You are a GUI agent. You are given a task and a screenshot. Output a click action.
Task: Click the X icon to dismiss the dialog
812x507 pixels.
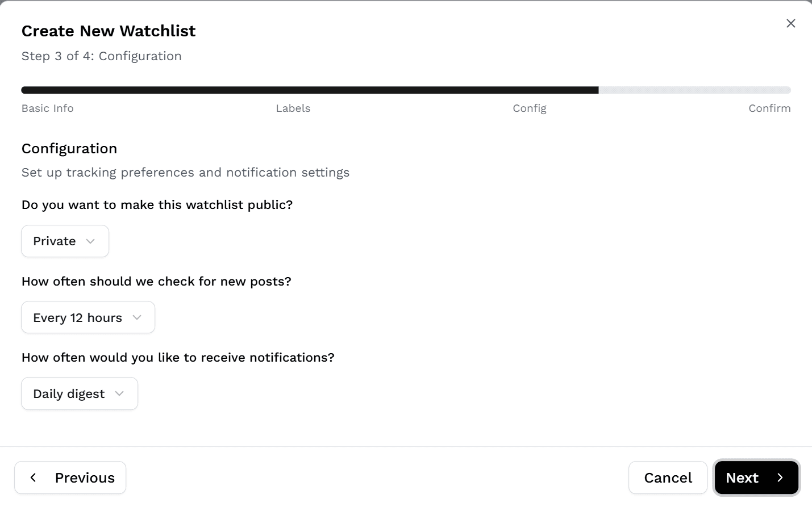point(790,23)
